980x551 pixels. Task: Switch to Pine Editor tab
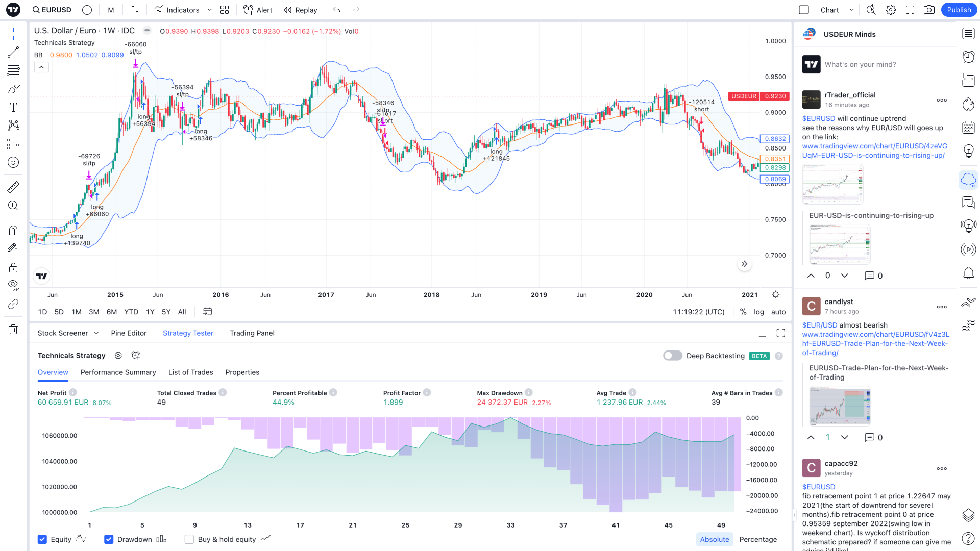129,333
